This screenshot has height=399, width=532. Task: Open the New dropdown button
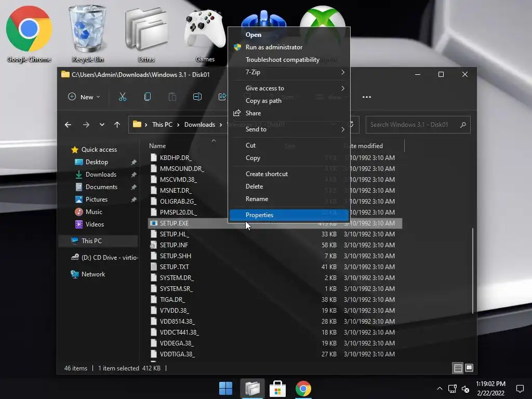(84, 97)
